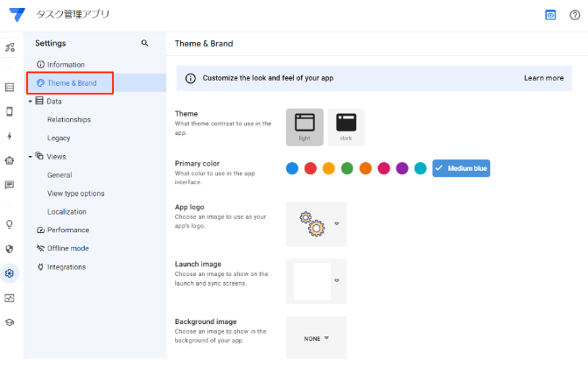Screen dimensions: 588x368
Task: Collapse the Data tree section
Action: pyautogui.click(x=31, y=101)
